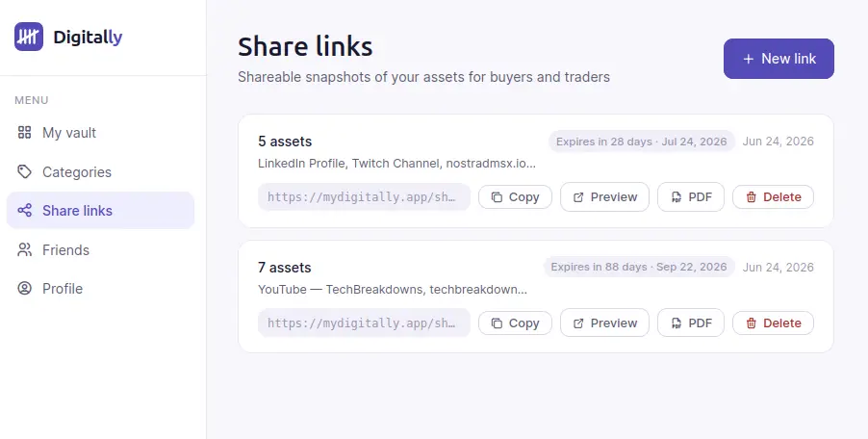The image size is (868, 439).
Task: Open Profile via its user circle icon
Action: [24, 289]
